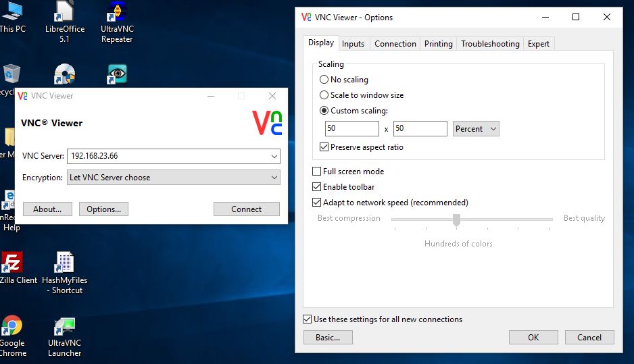The image size is (634, 364).
Task: Open the Percent units dropdown
Action: coord(476,129)
